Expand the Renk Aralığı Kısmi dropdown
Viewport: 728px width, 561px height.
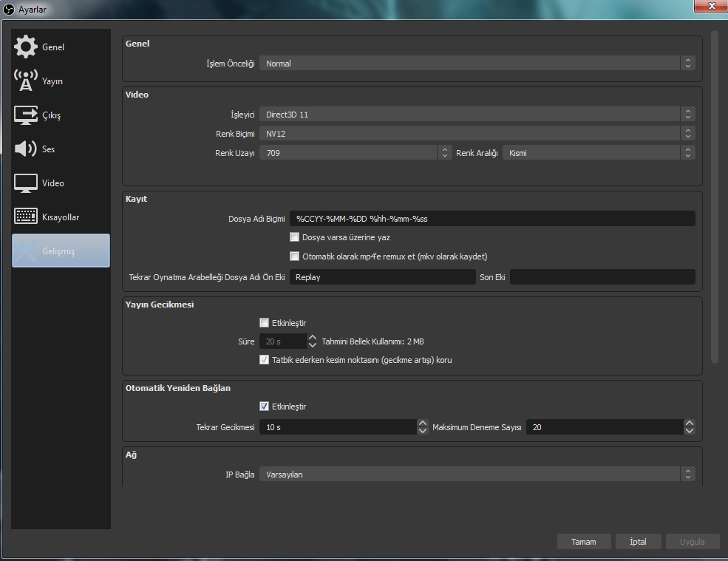(x=599, y=153)
